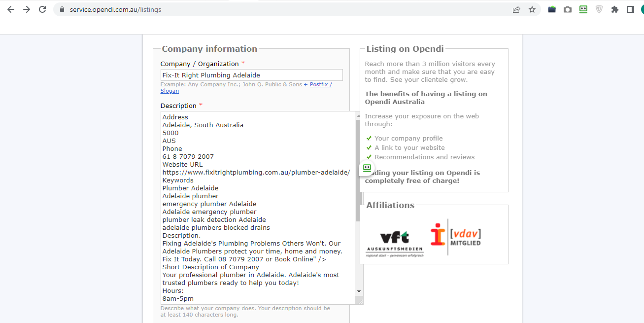Viewport: 644px width, 323px height.
Task: Click the 'Adelaide, South Australia' line
Action: [203, 125]
